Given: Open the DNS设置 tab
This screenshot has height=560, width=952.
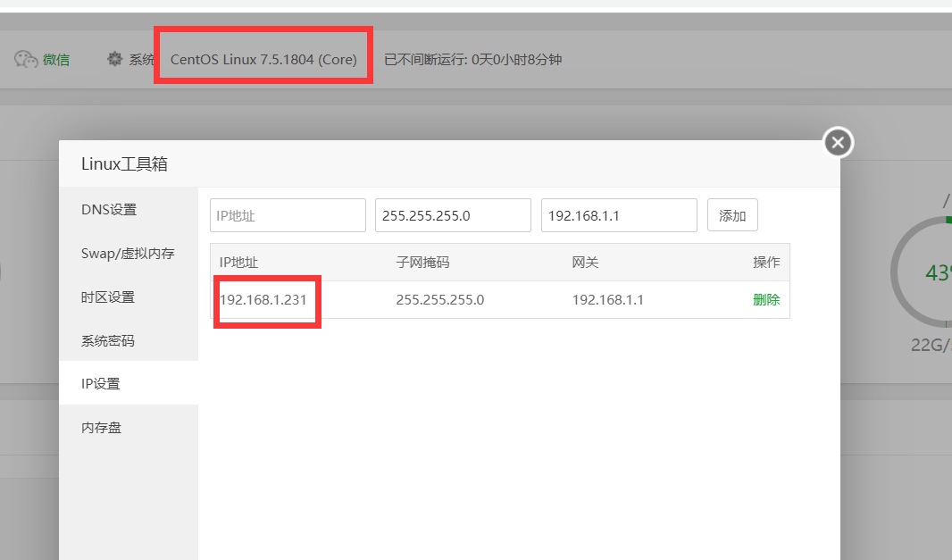Looking at the screenshot, I should [129, 210].
